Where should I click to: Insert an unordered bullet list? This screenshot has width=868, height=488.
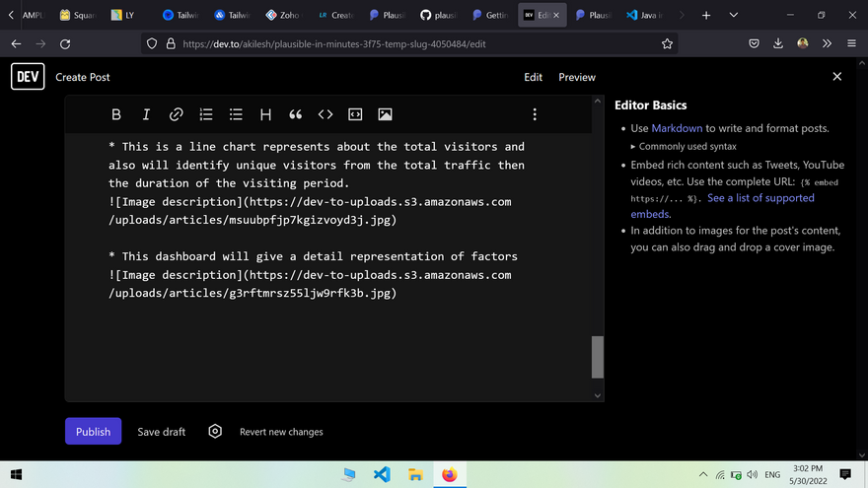click(x=236, y=114)
